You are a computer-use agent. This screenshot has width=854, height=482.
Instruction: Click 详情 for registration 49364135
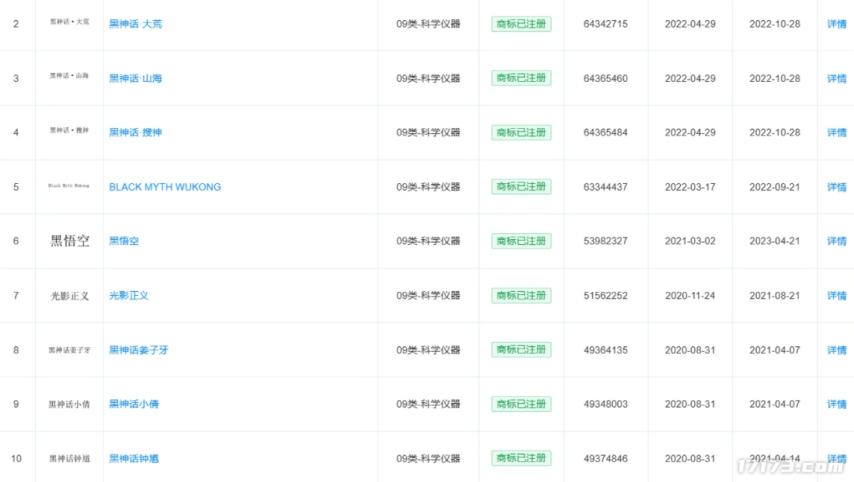pyautogui.click(x=837, y=350)
